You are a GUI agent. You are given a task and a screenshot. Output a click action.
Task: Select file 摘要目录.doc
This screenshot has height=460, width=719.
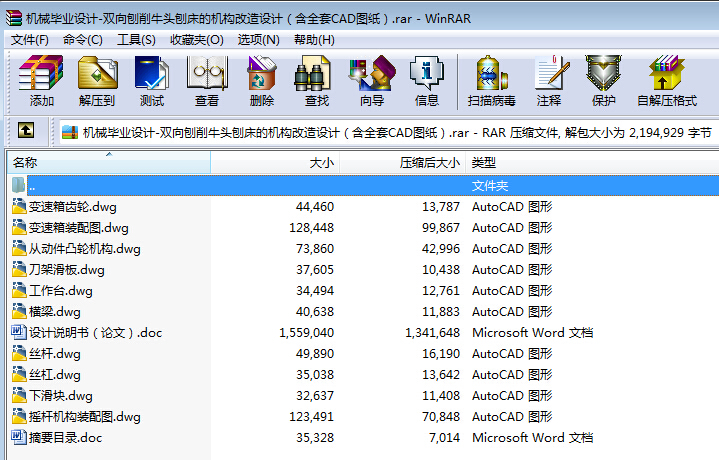click(66, 438)
